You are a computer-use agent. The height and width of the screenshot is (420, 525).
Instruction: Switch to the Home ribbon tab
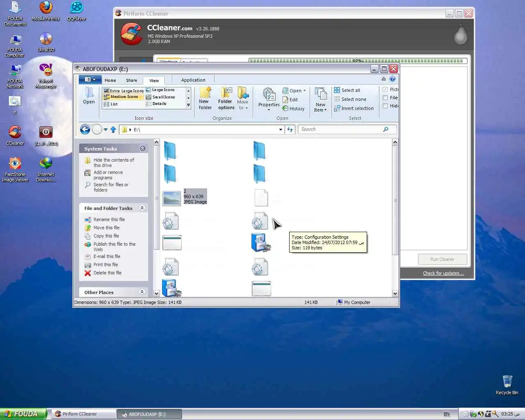pyautogui.click(x=110, y=80)
